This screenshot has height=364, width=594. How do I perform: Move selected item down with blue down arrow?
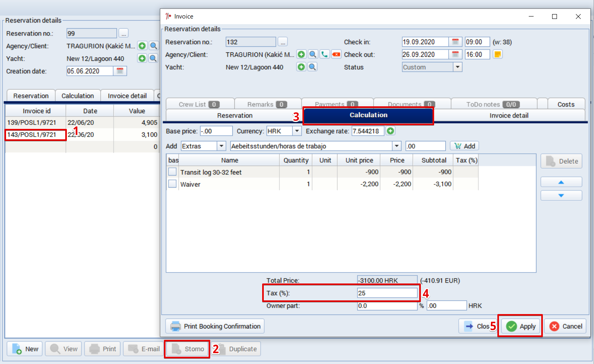point(561,196)
